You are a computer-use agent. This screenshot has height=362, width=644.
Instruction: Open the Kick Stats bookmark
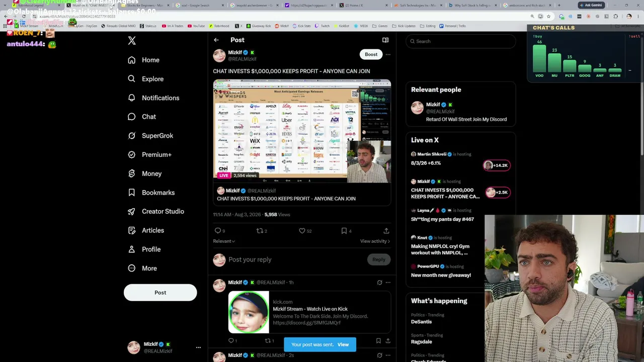[x=302, y=26]
